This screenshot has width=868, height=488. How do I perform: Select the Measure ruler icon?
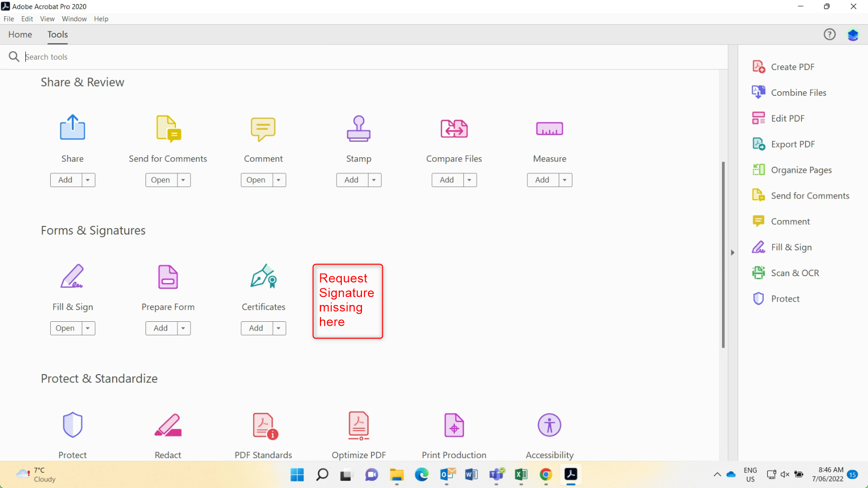pos(550,129)
